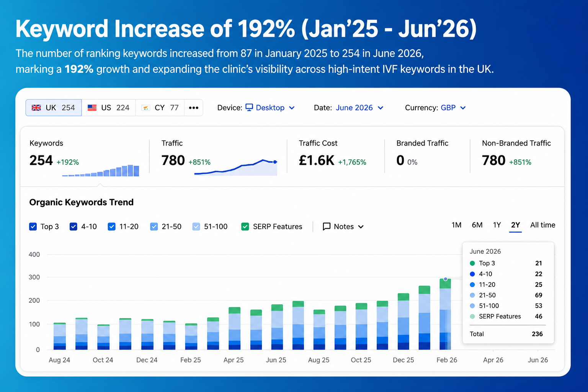Select the UK 254 database tab

coord(54,108)
